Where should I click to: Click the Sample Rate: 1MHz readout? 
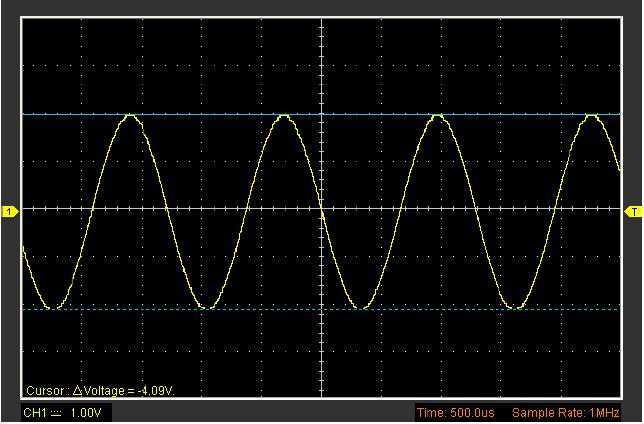[x=566, y=412]
